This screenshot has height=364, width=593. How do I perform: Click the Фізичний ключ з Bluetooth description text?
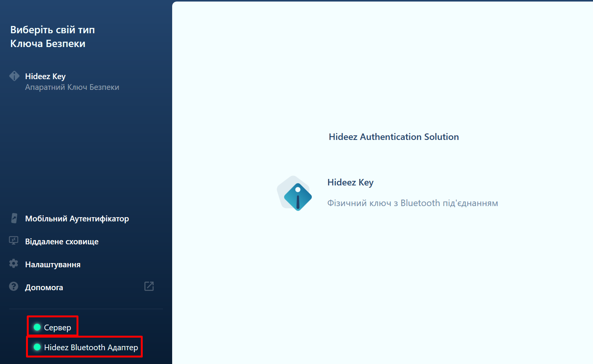412,203
